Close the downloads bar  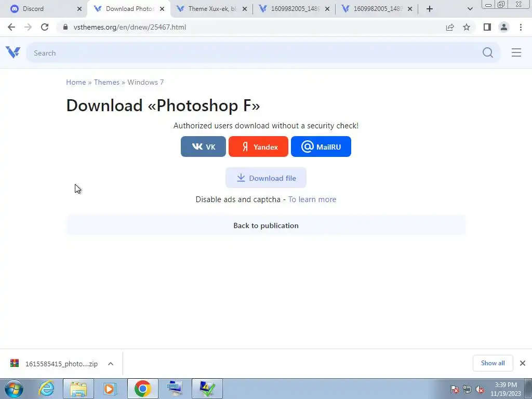tap(523, 363)
